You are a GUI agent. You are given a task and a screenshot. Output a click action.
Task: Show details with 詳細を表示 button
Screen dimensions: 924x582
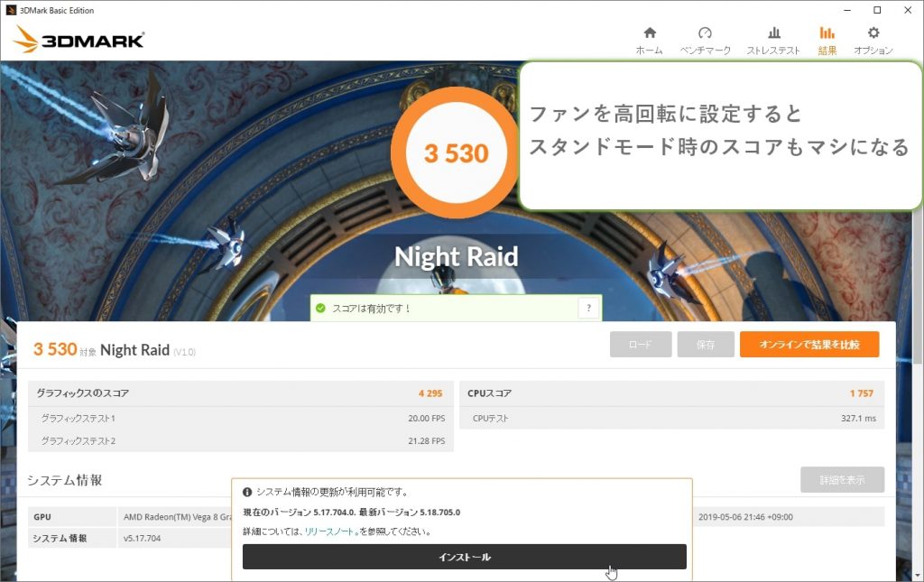tap(842, 480)
